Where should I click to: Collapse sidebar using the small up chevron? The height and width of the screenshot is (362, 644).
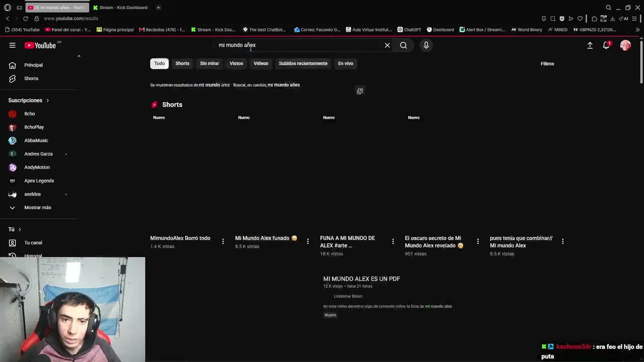pyautogui.click(x=78, y=56)
